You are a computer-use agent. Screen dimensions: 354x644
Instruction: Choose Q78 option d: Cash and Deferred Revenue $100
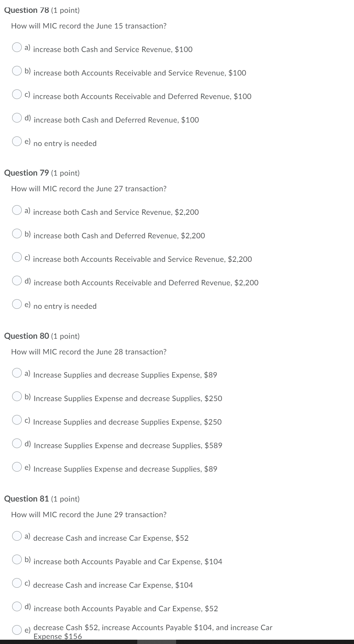[17, 118]
